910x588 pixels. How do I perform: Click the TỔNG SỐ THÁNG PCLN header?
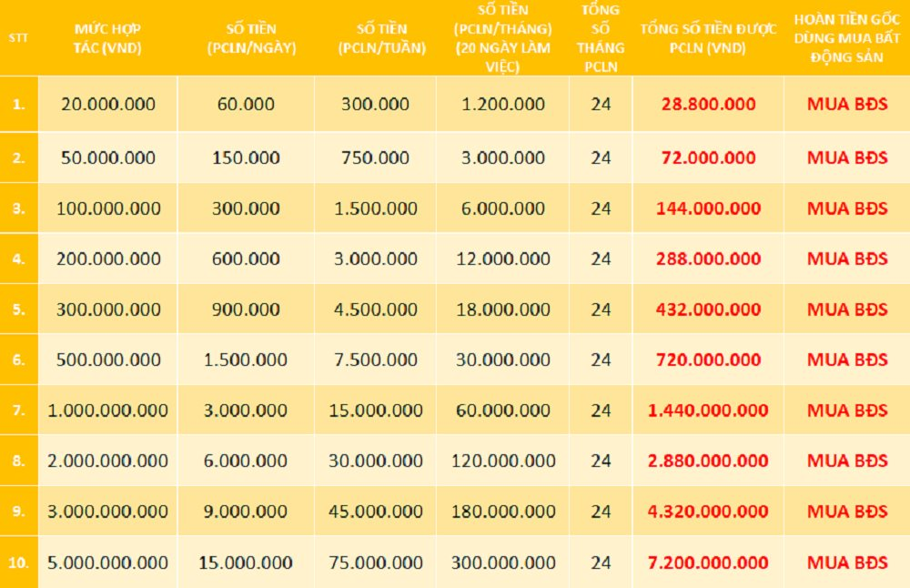click(601, 38)
